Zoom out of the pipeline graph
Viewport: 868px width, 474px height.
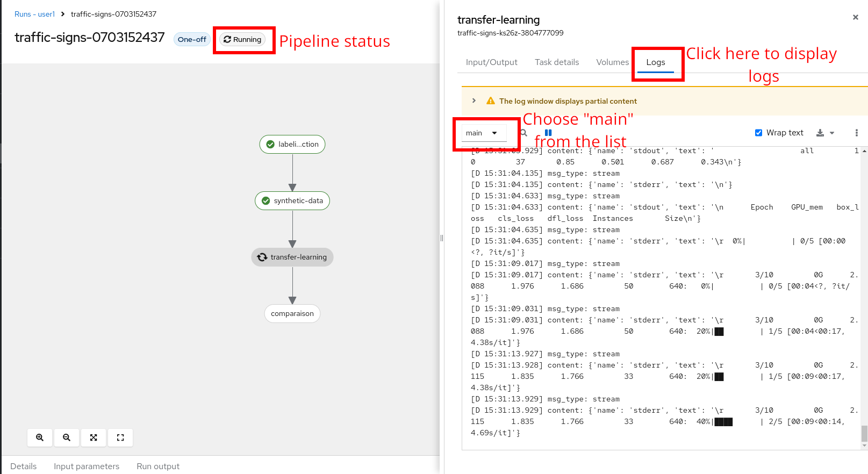click(x=67, y=437)
